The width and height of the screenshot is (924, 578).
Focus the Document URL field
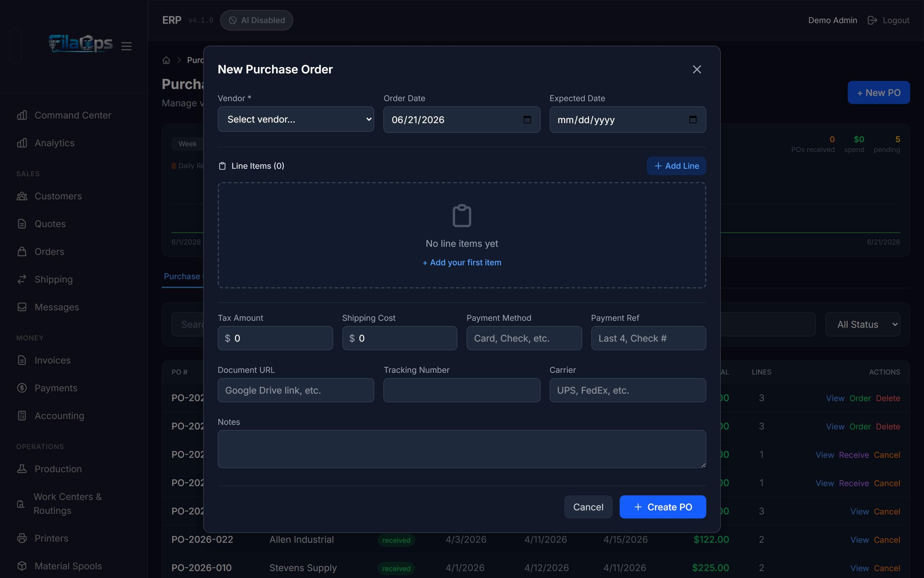(x=295, y=390)
